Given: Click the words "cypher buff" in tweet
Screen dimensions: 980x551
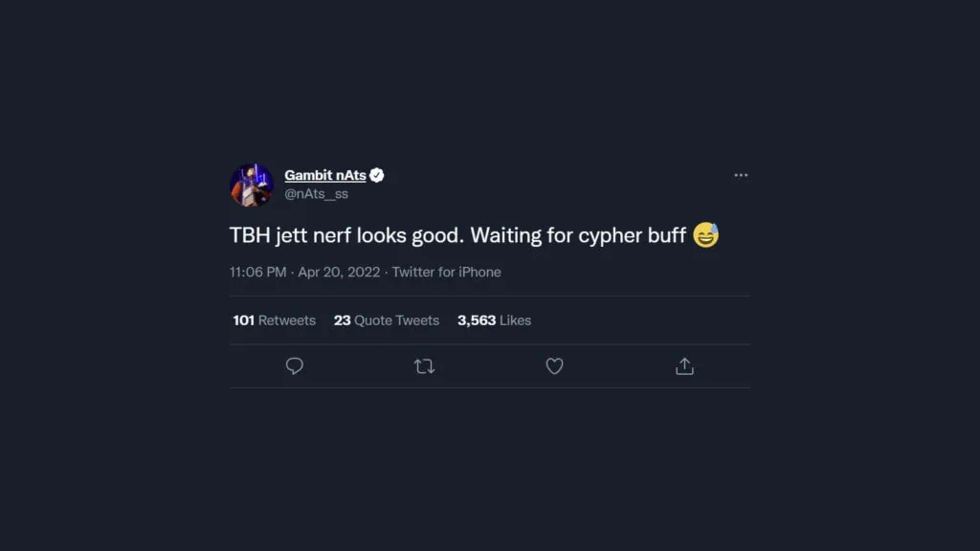Looking at the screenshot, I should pyautogui.click(x=632, y=236).
